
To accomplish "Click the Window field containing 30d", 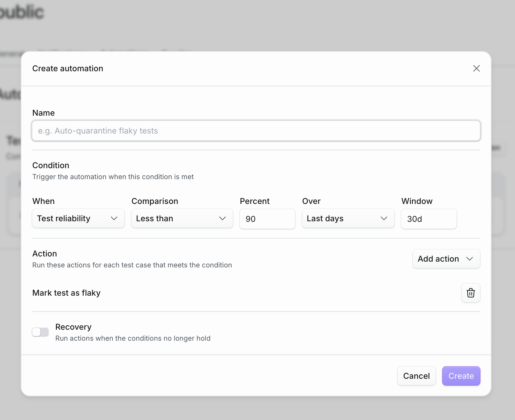I will pos(429,219).
